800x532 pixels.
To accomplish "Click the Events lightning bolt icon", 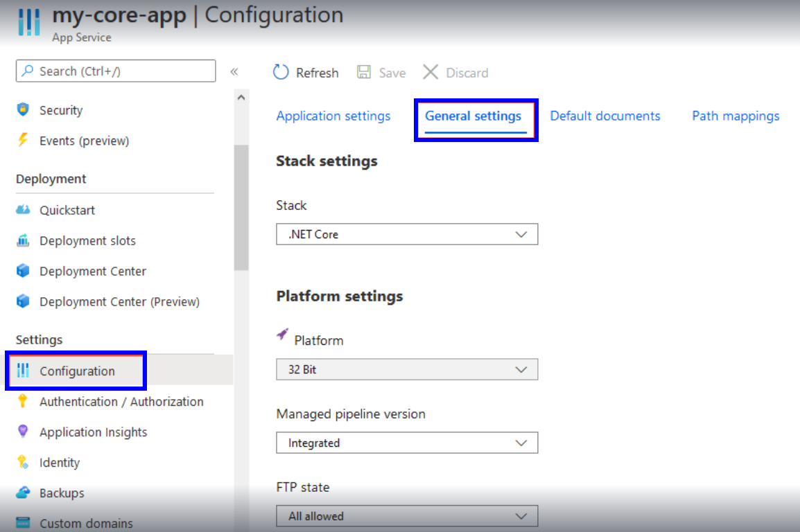I will (x=23, y=140).
